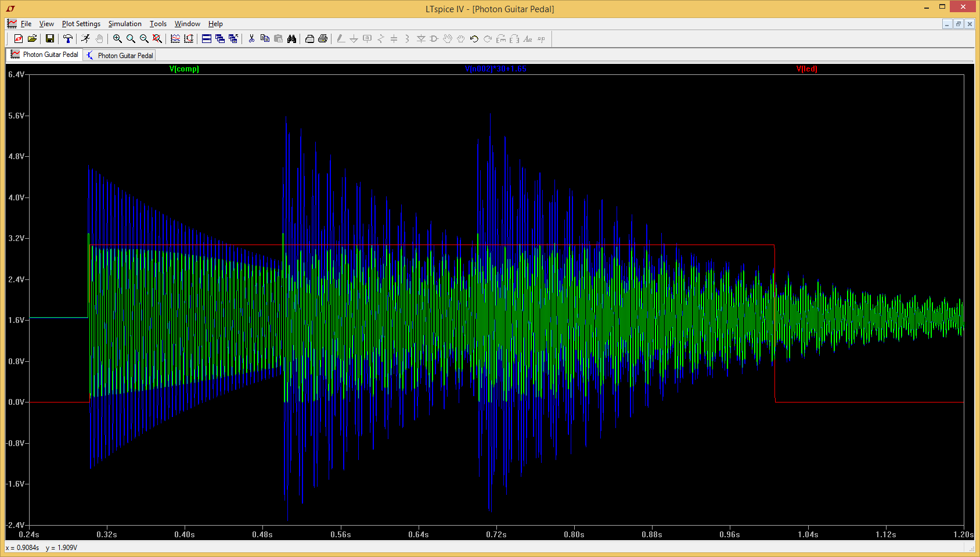Save using the floppy disk icon
This screenshot has width=980, height=557.
coord(50,38)
